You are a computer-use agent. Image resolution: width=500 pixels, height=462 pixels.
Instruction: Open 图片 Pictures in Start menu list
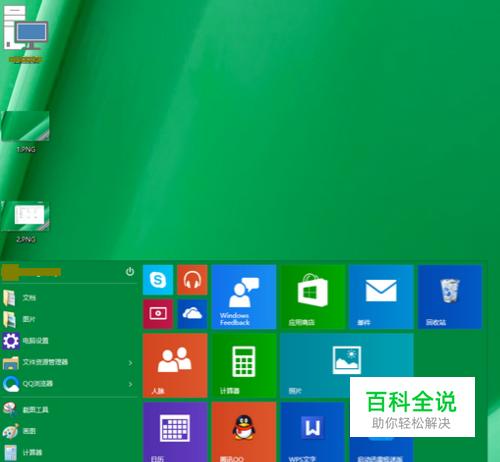point(68,319)
